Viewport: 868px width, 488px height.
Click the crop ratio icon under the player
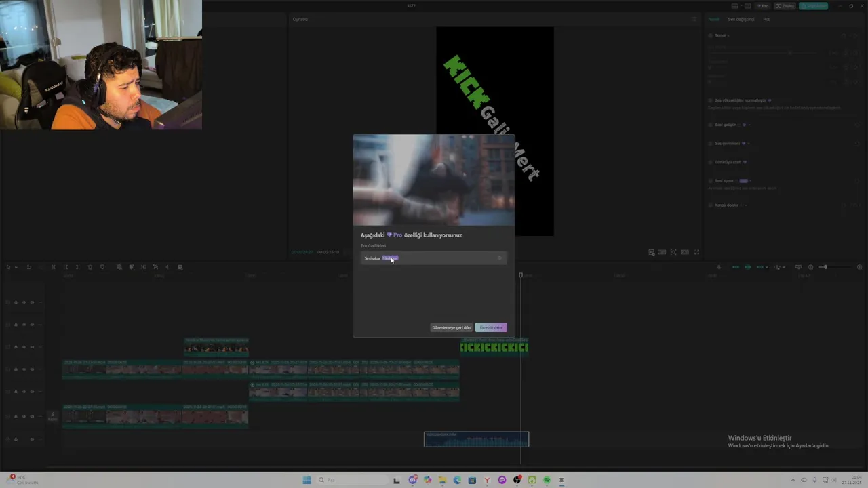tap(685, 252)
